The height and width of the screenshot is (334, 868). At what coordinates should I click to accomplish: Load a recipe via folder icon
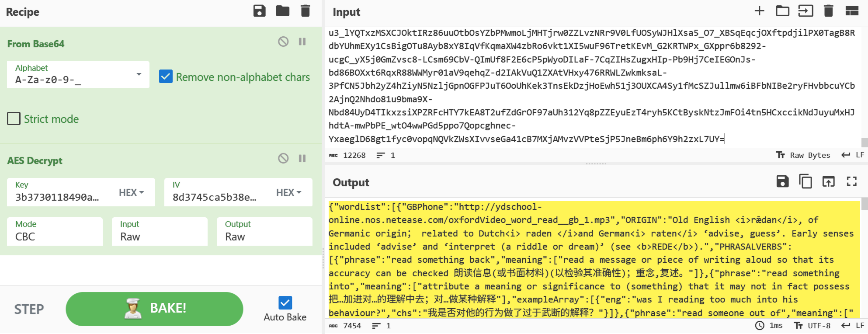[x=282, y=11]
